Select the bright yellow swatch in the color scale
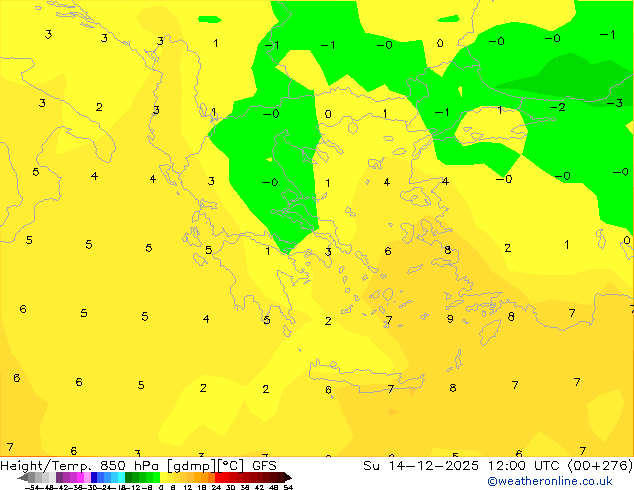The height and width of the screenshot is (490, 634). pyautogui.click(x=163, y=477)
